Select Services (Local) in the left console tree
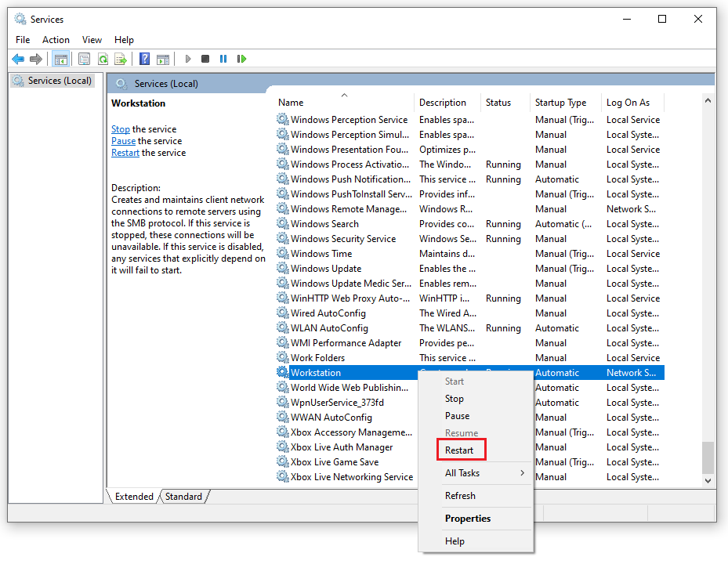The image size is (728, 575). pyautogui.click(x=60, y=81)
